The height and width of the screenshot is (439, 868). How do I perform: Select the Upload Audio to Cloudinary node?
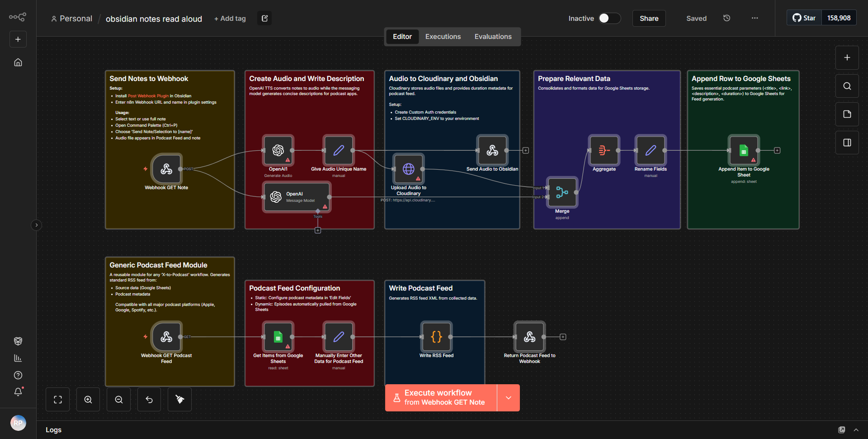point(409,169)
